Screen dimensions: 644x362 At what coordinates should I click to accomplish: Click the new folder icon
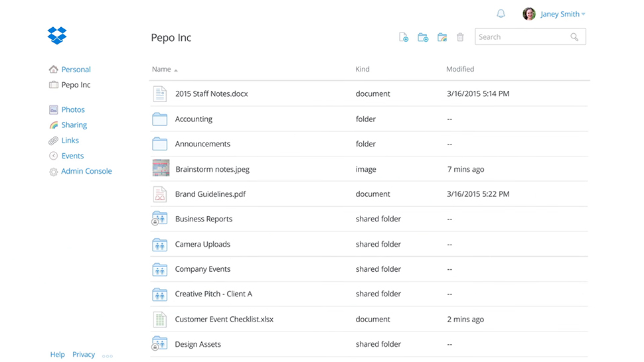click(x=423, y=37)
